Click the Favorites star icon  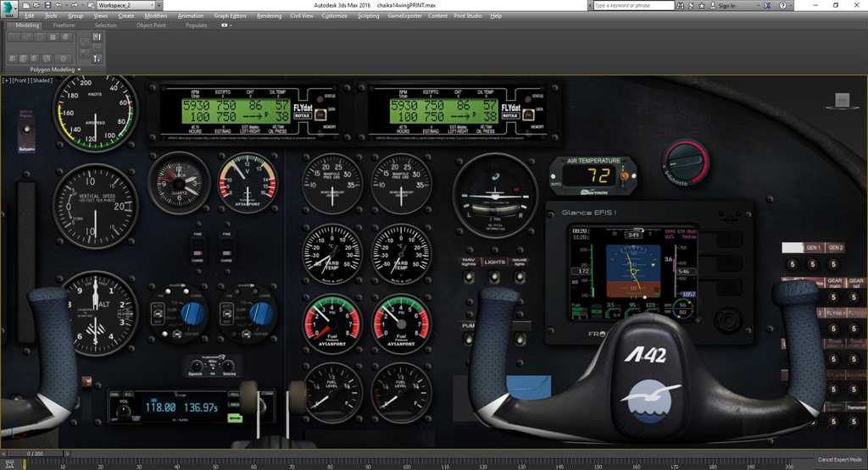point(702,6)
